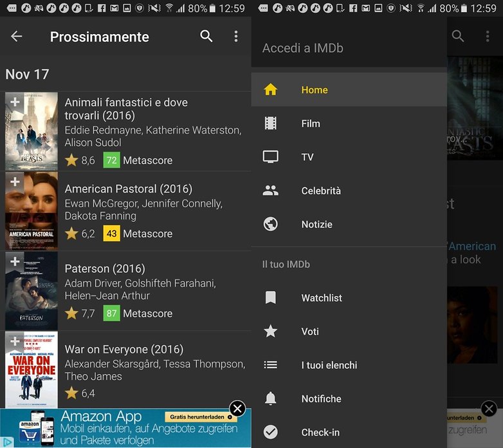Screen dimensions: 503x448
Task: Open the War on Everyone poster
Action: (32, 369)
